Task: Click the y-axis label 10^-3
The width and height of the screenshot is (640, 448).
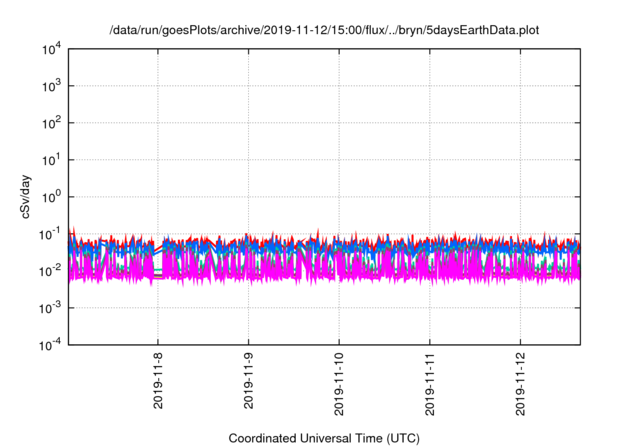Action: (x=51, y=309)
